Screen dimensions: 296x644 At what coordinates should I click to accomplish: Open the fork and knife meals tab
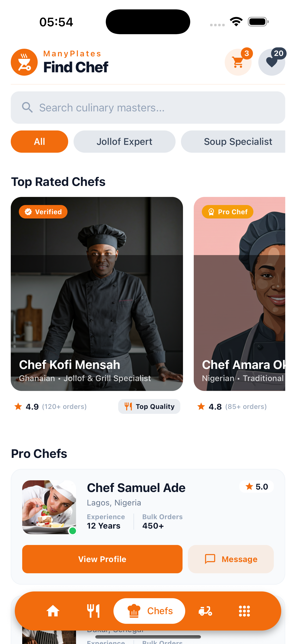[x=93, y=611]
